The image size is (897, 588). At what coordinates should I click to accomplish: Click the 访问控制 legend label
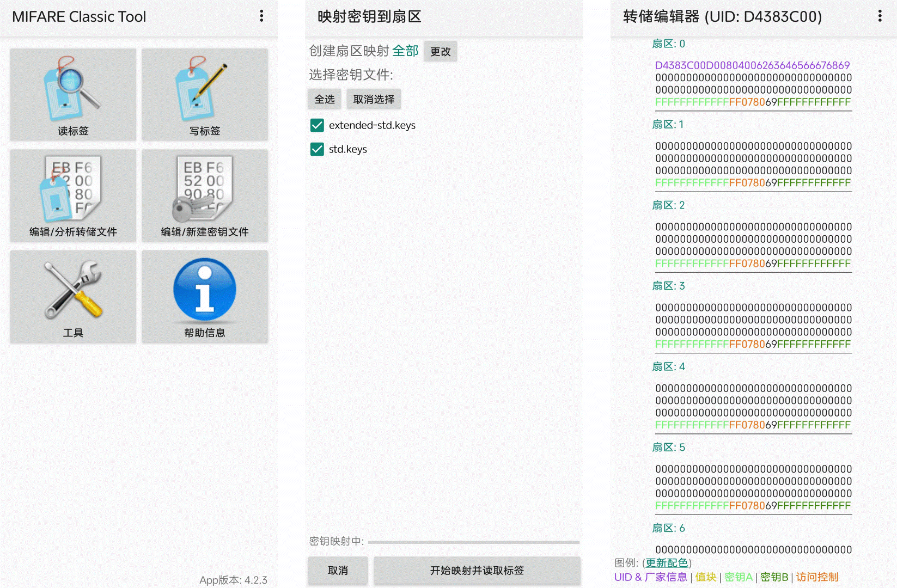(817, 577)
